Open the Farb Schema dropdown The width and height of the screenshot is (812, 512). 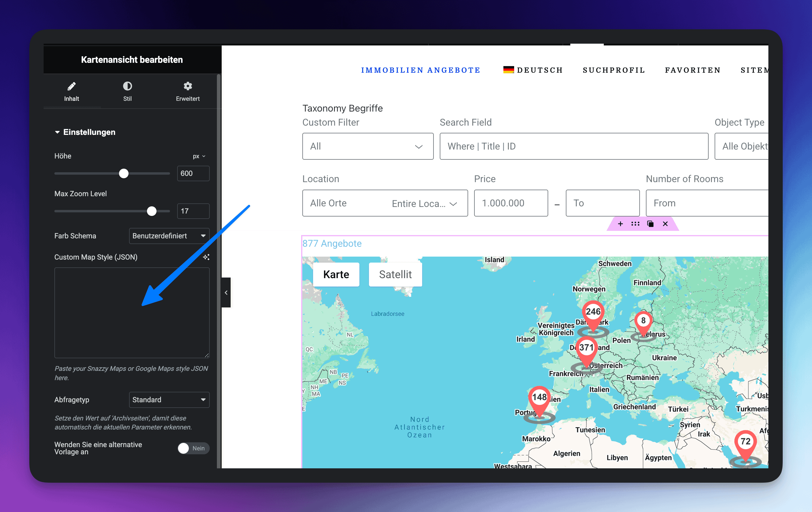point(169,236)
